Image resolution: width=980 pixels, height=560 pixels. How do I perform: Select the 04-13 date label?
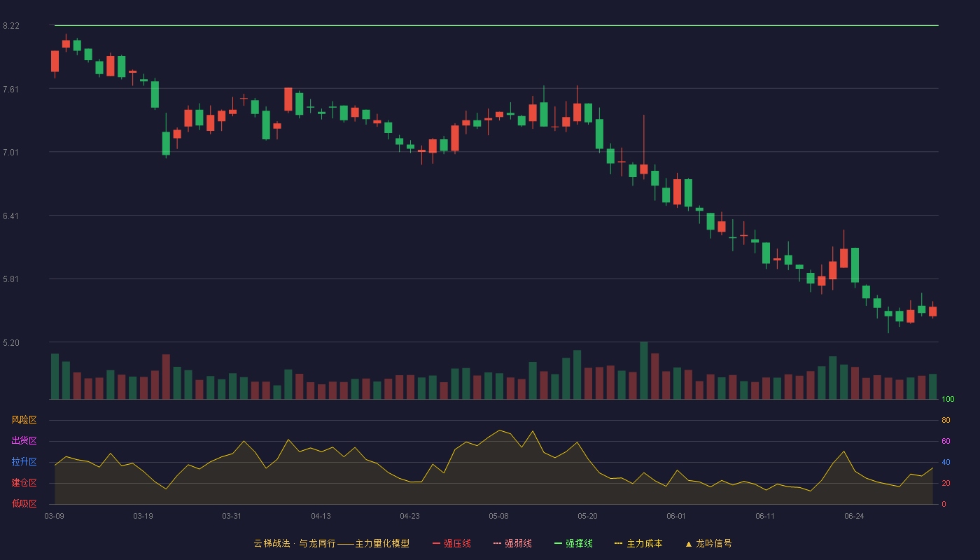click(x=321, y=516)
